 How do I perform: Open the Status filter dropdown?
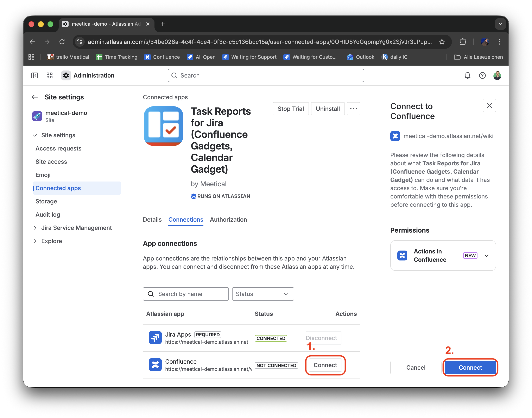(263, 294)
